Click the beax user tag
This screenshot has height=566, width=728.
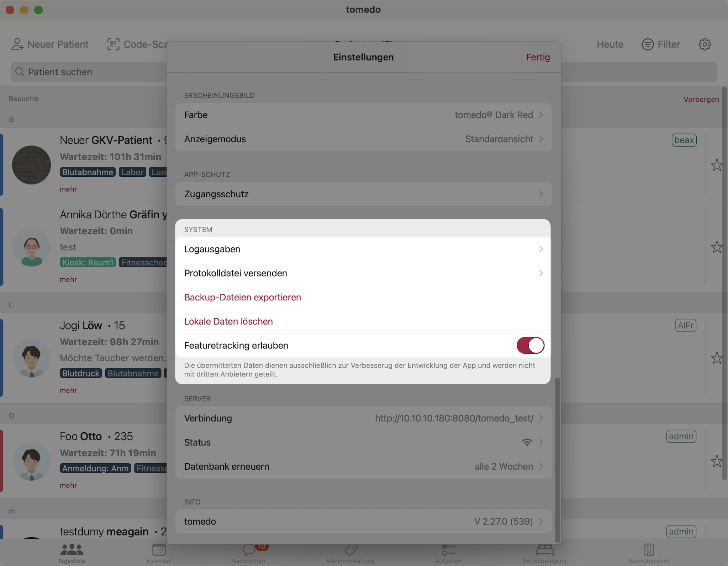click(x=684, y=140)
